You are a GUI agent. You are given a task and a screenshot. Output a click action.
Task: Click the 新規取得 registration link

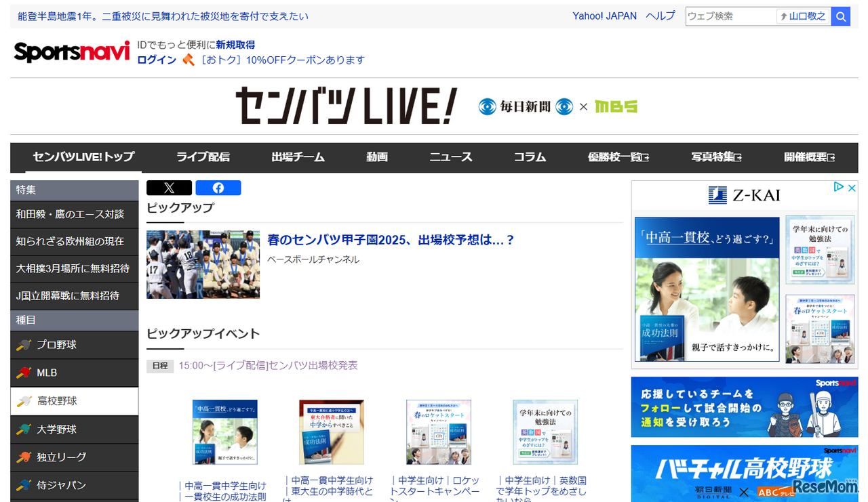[235, 45]
